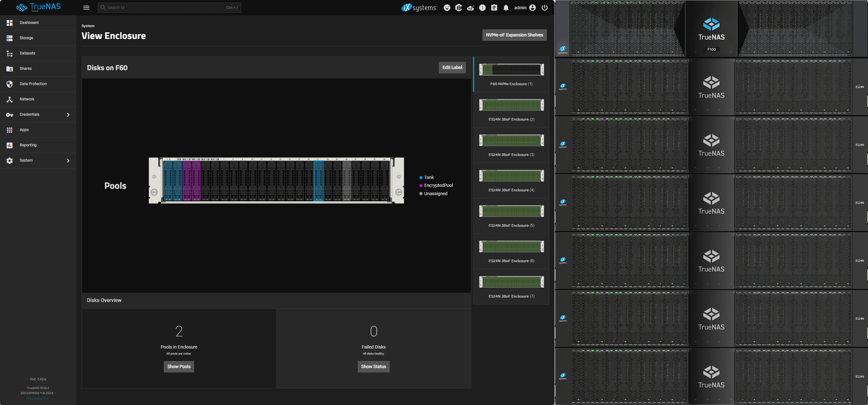The width and height of the screenshot is (868, 405).
Task: Select the ES24N JBoF Enclosure (3) thumbnail
Action: 511,140
